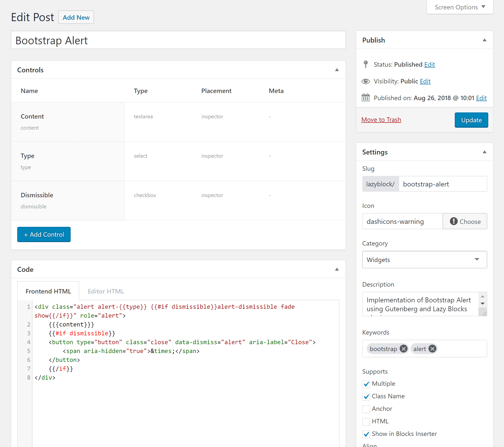The image size is (504, 447).
Task: Click the slug field containing bootstrap-alert
Action: click(443, 184)
